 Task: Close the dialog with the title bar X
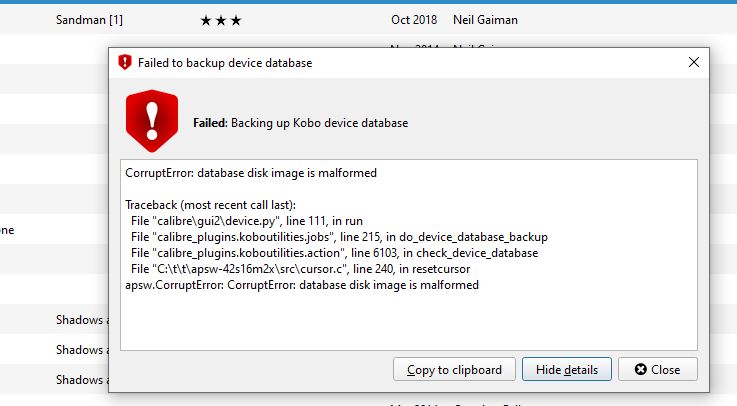pyautogui.click(x=694, y=62)
